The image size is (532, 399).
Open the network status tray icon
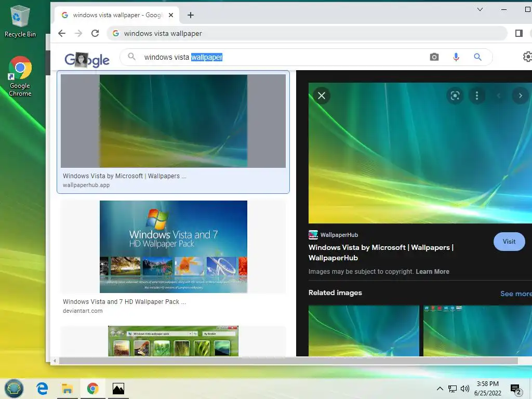(x=453, y=389)
